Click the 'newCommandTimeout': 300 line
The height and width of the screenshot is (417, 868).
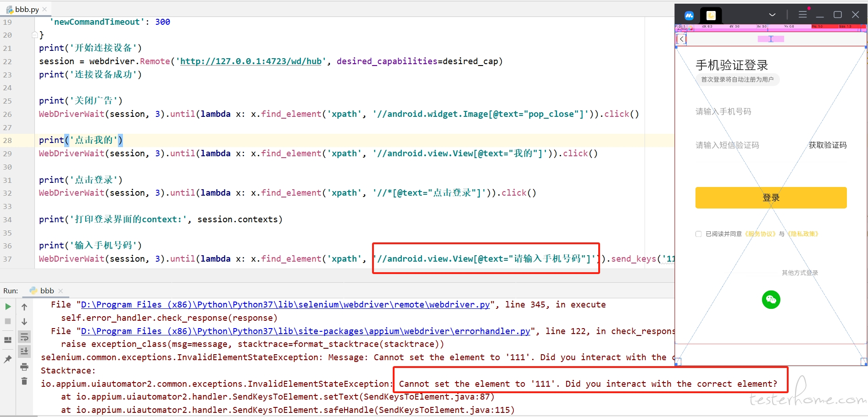click(x=110, y=22)
